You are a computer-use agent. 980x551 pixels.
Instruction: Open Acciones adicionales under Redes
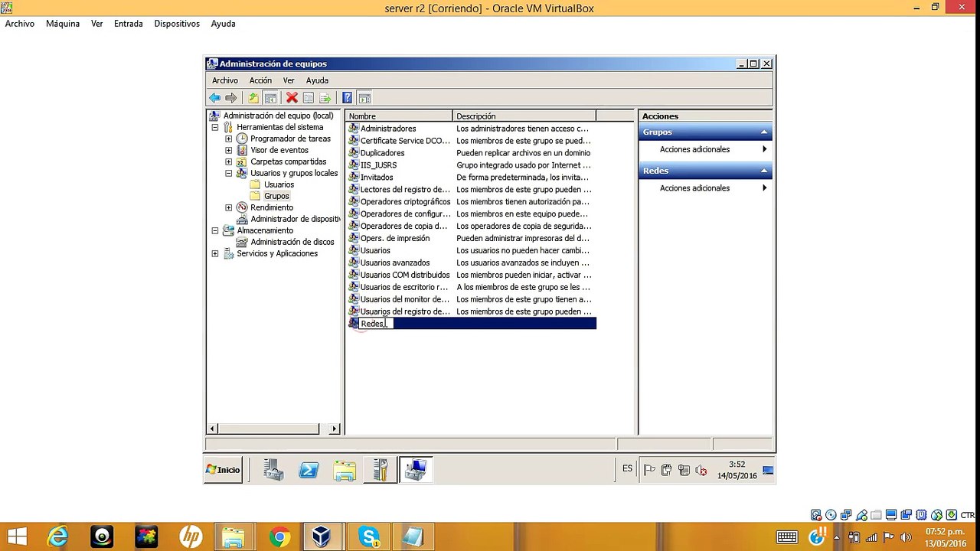pyautogui.click(x=694, y=188)
